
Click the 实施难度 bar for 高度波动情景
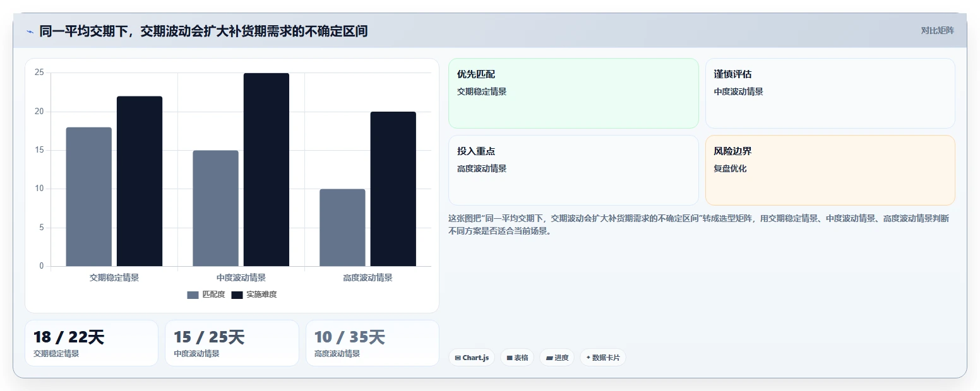click(x=393, y=189)
